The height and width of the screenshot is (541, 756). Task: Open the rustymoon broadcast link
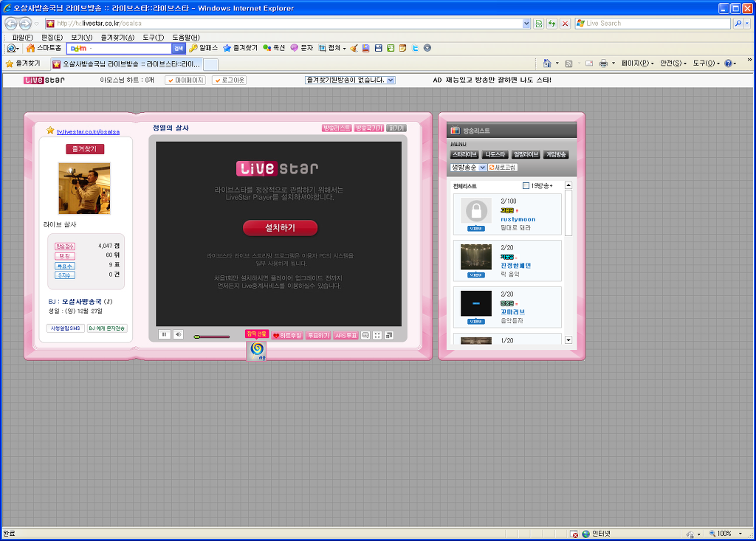[518, 219]
